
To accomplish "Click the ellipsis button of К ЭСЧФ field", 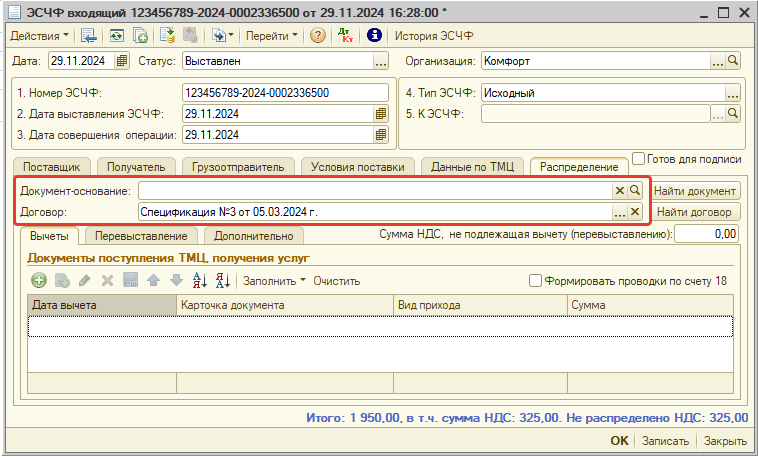I will pos(718,114).
